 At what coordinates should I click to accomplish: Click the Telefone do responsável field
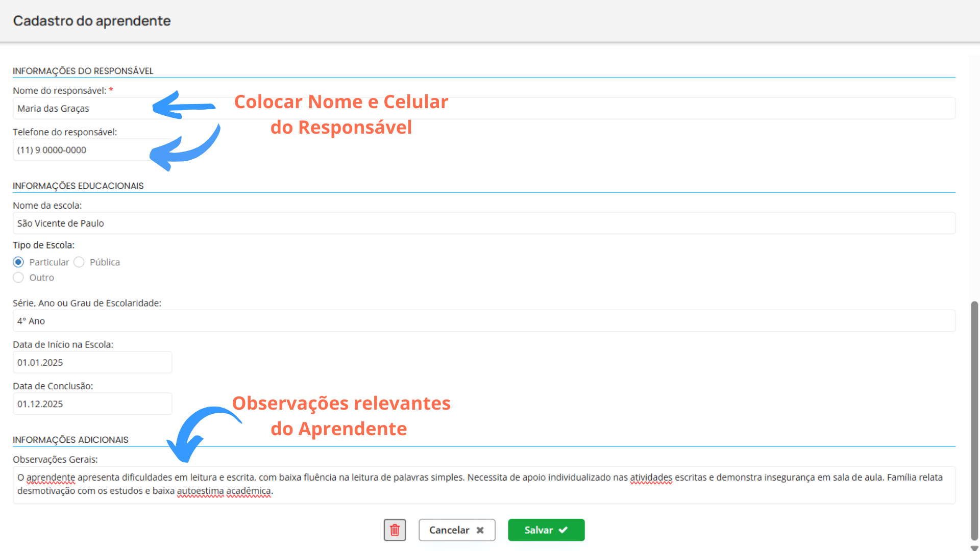[92, 150]
